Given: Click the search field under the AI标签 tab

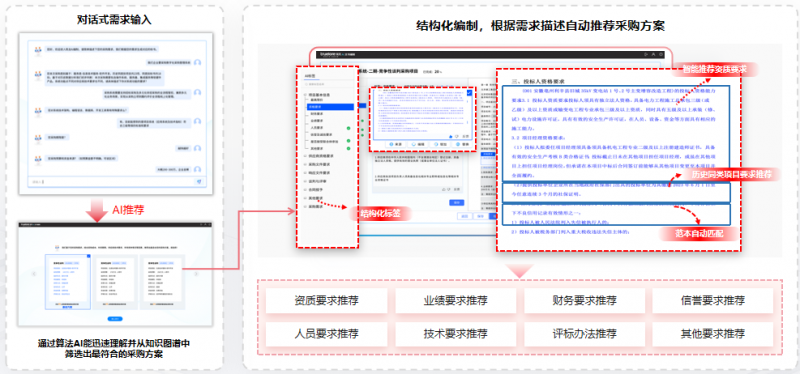Looking at the screenshot, I should pyautogui.click(x=328, y=84).
